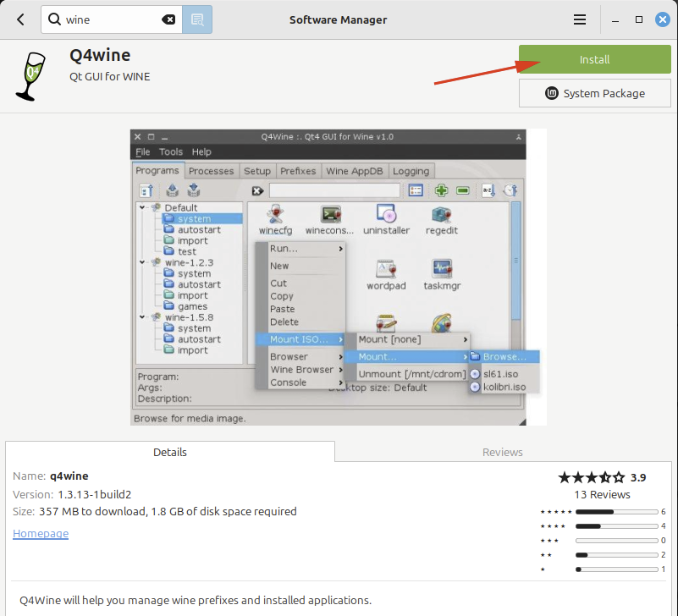Focus the search input field
678x616 pixels.
[x=110, y=19]
